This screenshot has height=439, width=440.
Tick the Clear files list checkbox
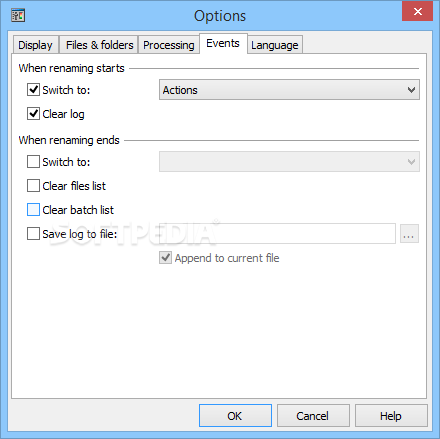pos(33,186)
